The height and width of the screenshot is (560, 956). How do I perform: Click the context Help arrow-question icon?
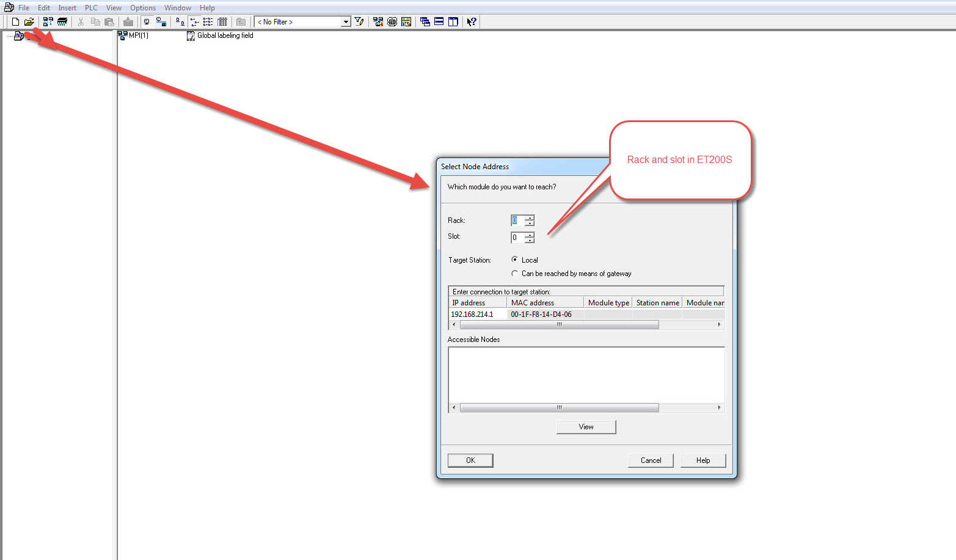click(x=472, y=22)
